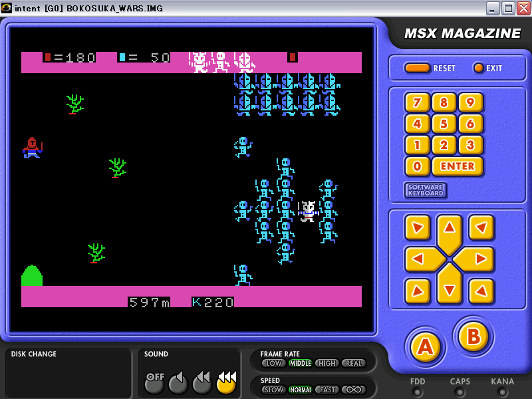Tap keypad number 2

(444, 145)
